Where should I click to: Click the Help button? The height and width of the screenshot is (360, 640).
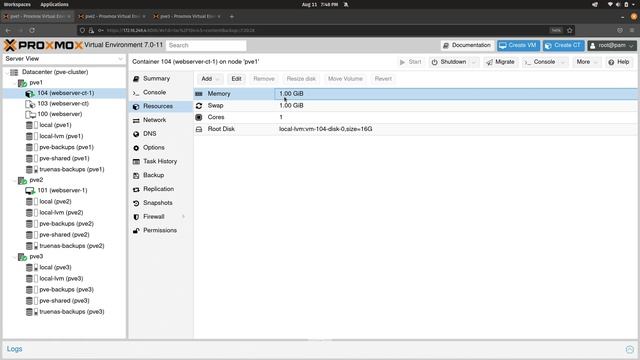pyautogui.click(x=618, y=62)
